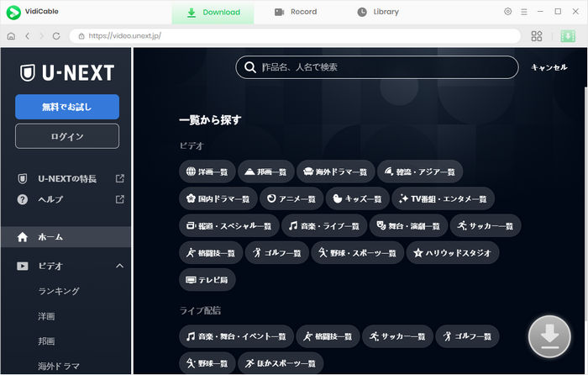The width and height of the screenshot is (588, 375).
Task: Click the shield icon for U-NEXTの特長
Action: (x=22, y=179)
